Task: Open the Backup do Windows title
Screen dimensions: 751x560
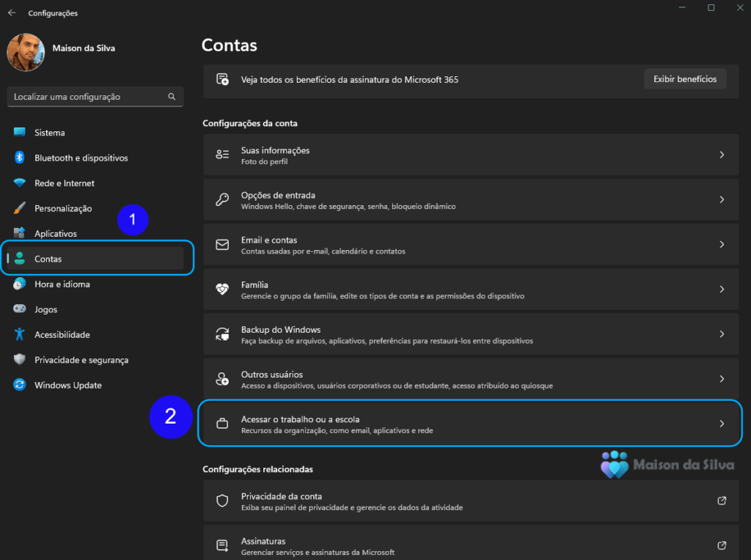Action: [x=281, y=330]
